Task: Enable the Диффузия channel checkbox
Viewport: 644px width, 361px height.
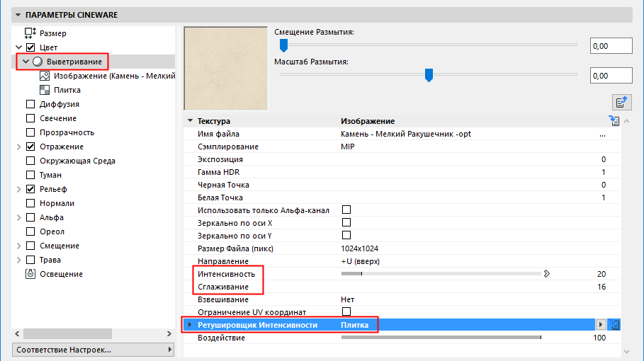Action: pyautogui.click(x=30, y=104)
